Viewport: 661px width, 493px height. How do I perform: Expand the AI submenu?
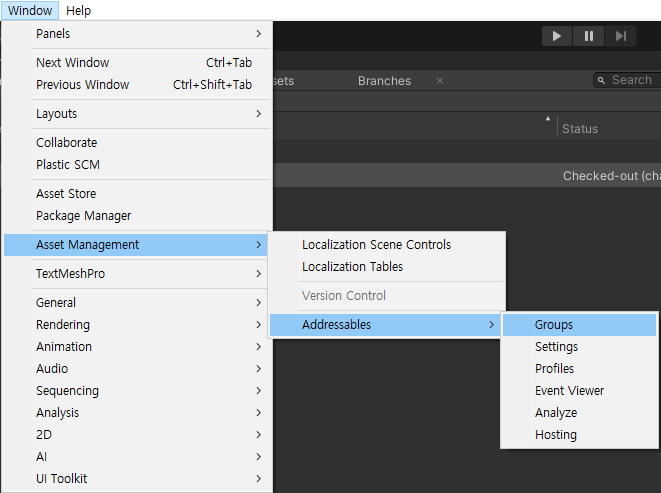[x=136, y=456]
